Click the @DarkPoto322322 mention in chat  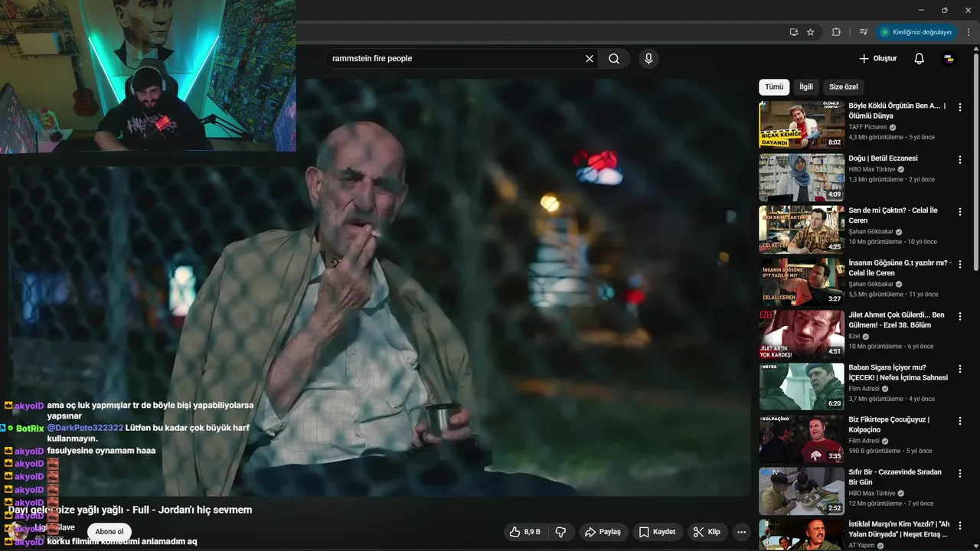85,428
